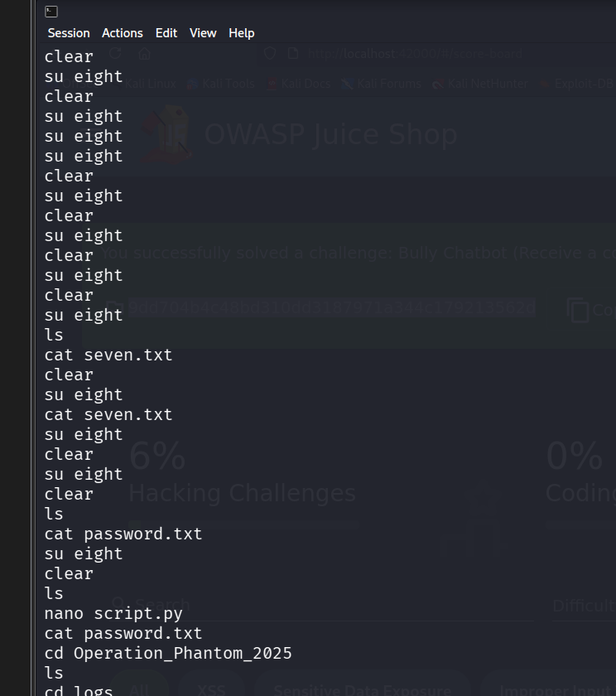Open the Kali Forums bookmark
This screenshot has width=616, height=696.
click(x=382, y=84)
